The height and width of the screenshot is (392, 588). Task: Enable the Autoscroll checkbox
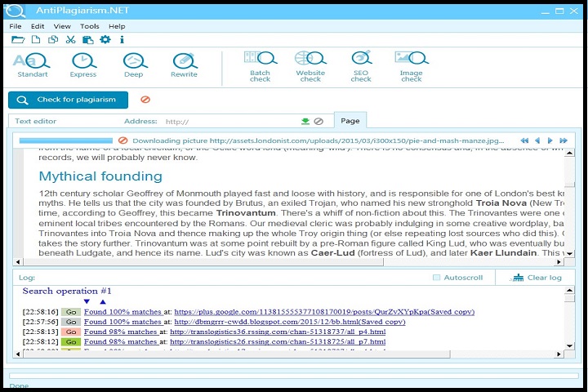pyautogui.click(x=437, y=278)
